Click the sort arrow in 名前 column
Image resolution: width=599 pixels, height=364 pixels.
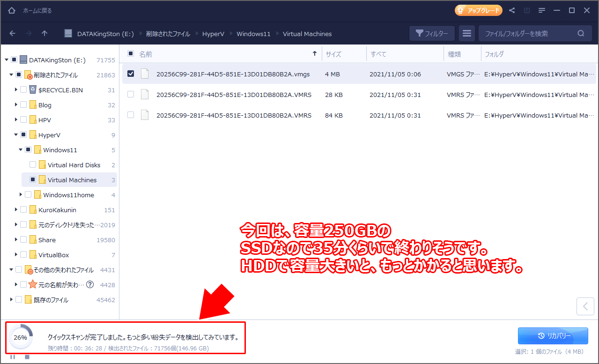coord(315,54)
